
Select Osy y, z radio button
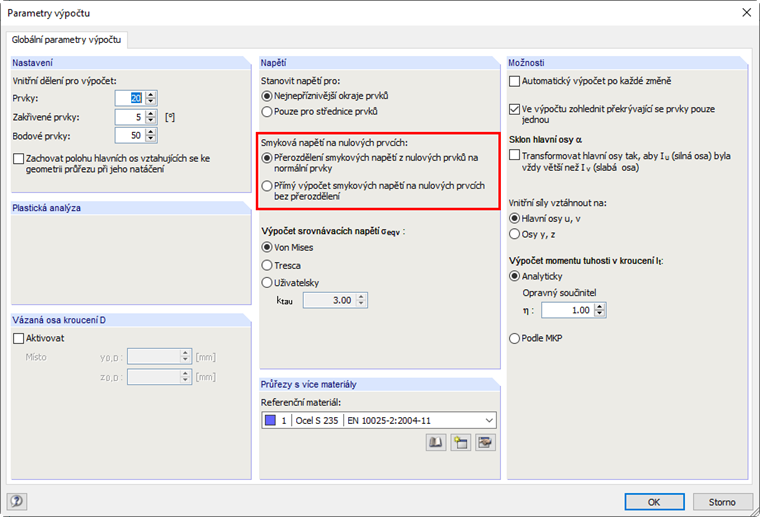[514, 234]
